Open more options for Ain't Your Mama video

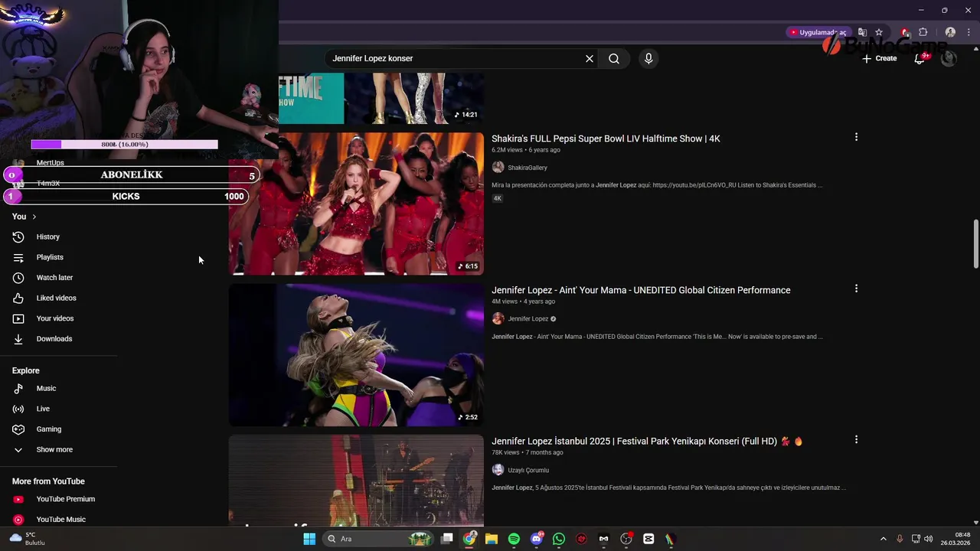coord(856,289)
